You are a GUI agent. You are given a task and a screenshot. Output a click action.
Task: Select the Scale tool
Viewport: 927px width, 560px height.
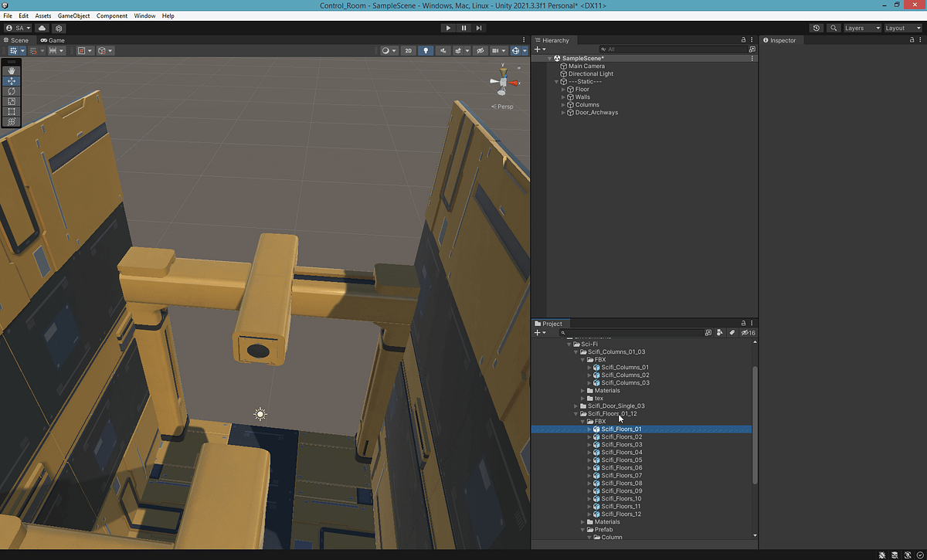(11, 100)
